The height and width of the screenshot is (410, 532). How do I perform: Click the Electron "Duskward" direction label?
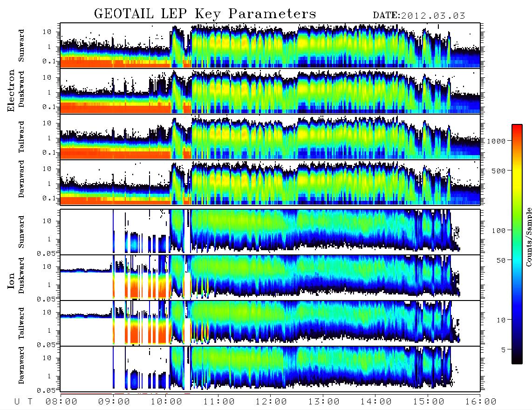(21, 89)
